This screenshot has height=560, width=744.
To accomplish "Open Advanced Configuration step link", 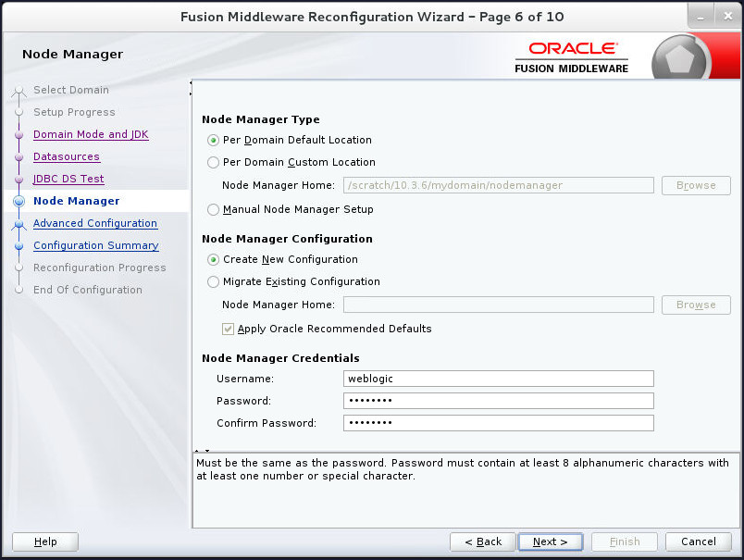I will [x=95, y=223].
